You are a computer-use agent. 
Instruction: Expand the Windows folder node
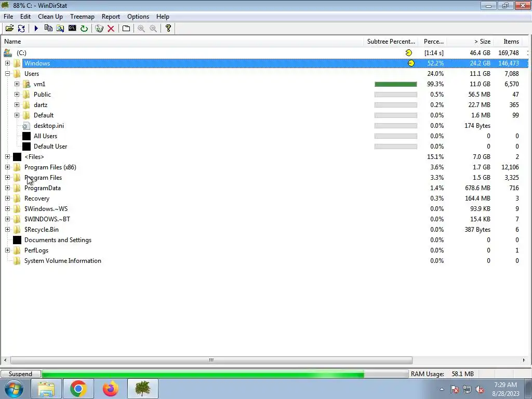(7, 63)
